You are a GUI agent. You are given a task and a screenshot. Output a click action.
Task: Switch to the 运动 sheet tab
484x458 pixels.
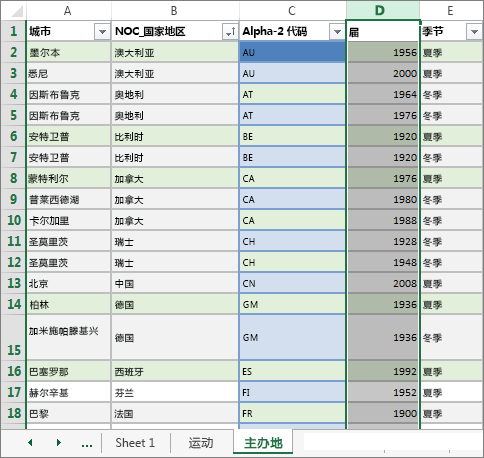pos(201,443)
